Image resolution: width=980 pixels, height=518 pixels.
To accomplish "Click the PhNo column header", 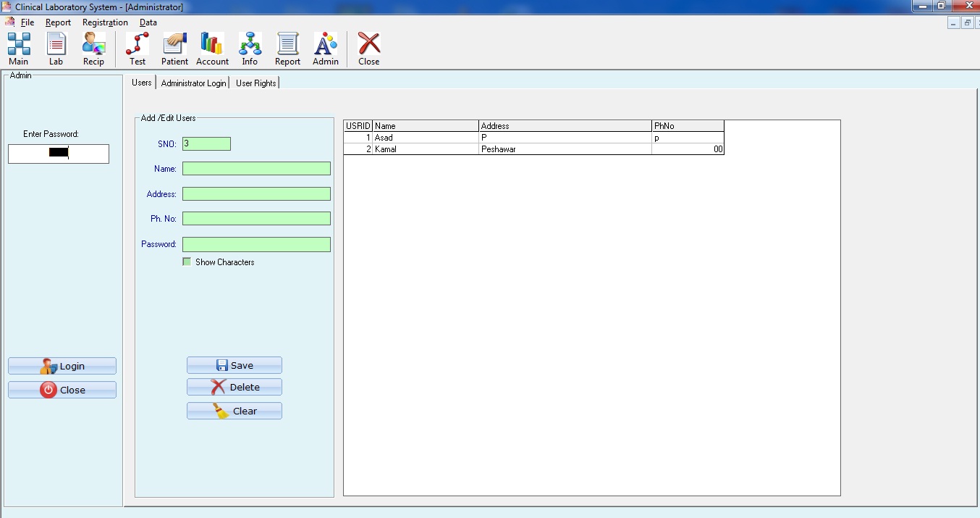I will tap(688, 126).
